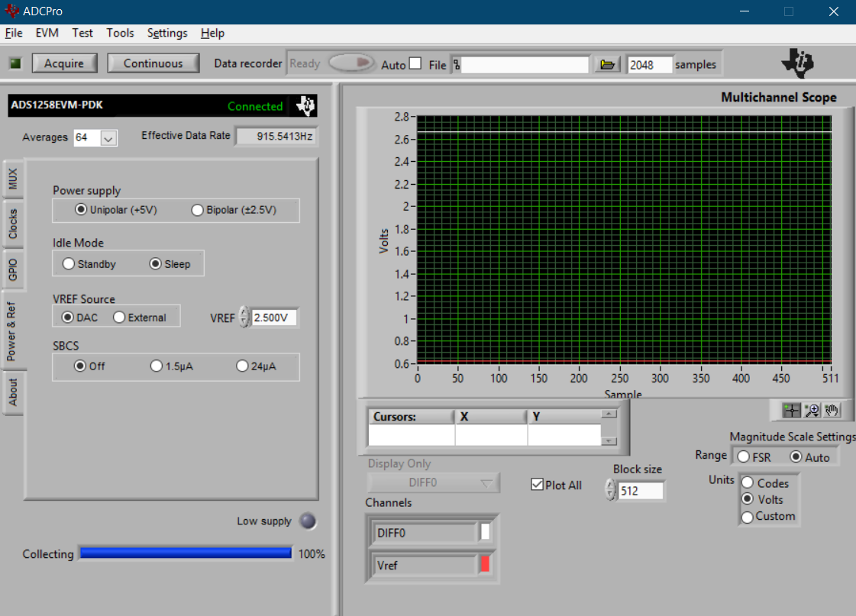
Task: Click the data recorder record button
Action: (352, 63)
